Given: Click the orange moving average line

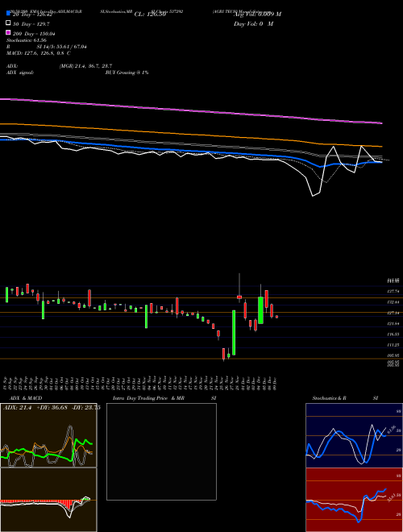Looking at the screenshot, I should coord(190,135).
